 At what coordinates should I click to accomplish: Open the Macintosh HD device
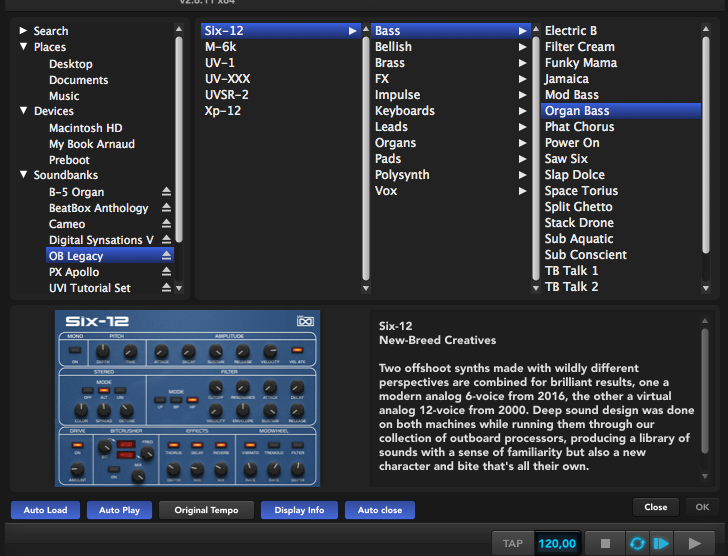[x=85, y=128]
